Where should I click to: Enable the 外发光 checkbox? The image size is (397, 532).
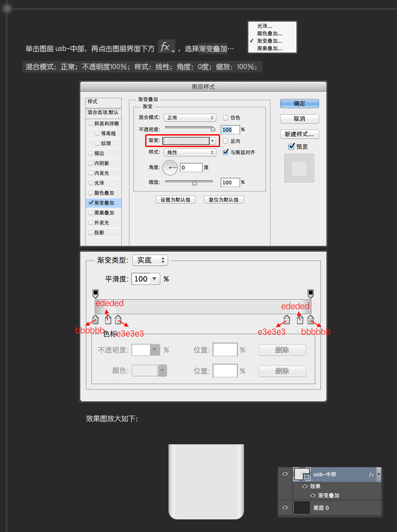91,223
